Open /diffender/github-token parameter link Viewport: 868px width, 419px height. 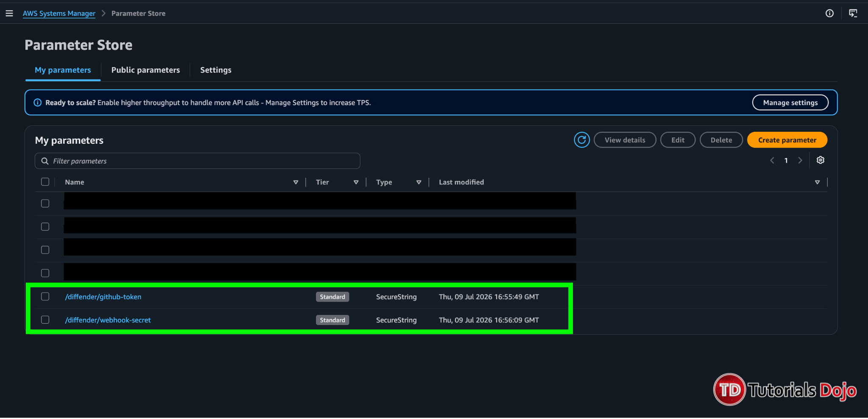coord(103,297)
